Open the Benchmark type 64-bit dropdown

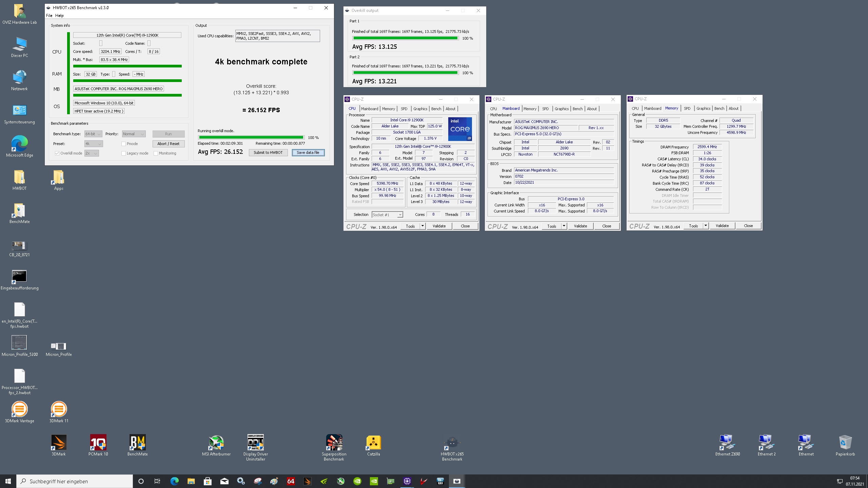coord(93,134)
